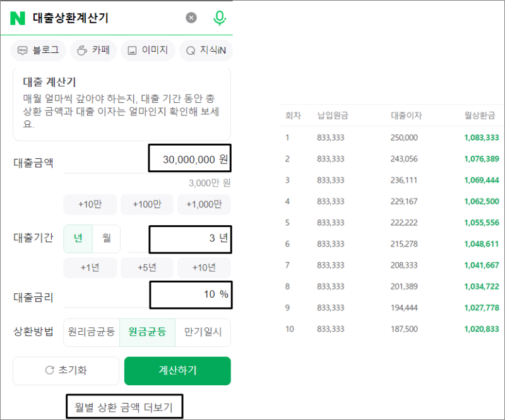This screenshot has height=420, width=505.
Task: Add +1,000만 to loan amount
Action: [x=204, y=204]
